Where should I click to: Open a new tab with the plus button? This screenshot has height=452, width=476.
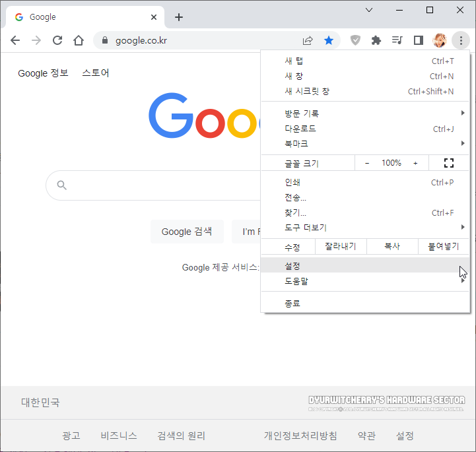click(179, 17)
